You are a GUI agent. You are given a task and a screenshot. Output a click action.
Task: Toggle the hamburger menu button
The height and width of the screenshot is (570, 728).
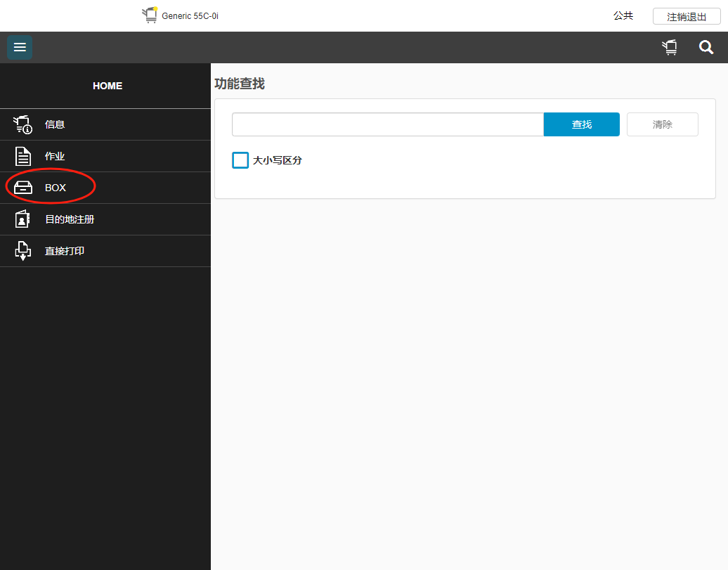click(20, 47)
